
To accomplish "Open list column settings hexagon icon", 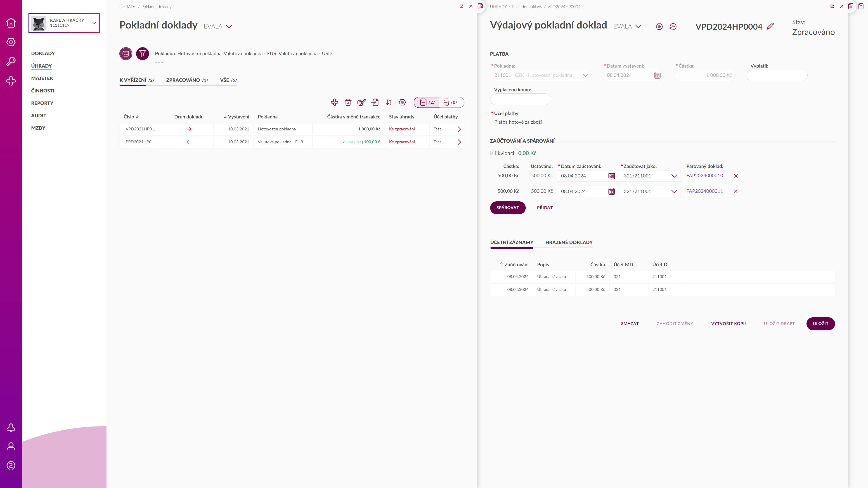I will pos(402,102).
